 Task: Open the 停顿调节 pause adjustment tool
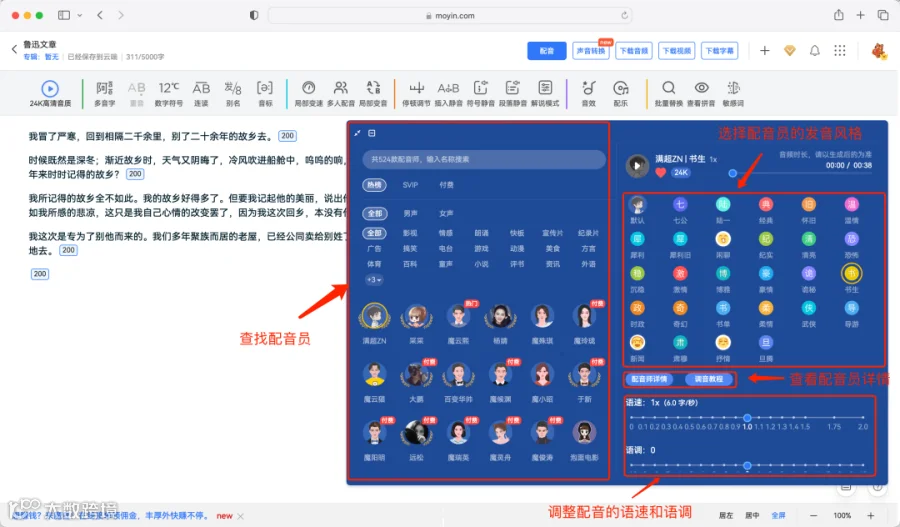(417, 93)
